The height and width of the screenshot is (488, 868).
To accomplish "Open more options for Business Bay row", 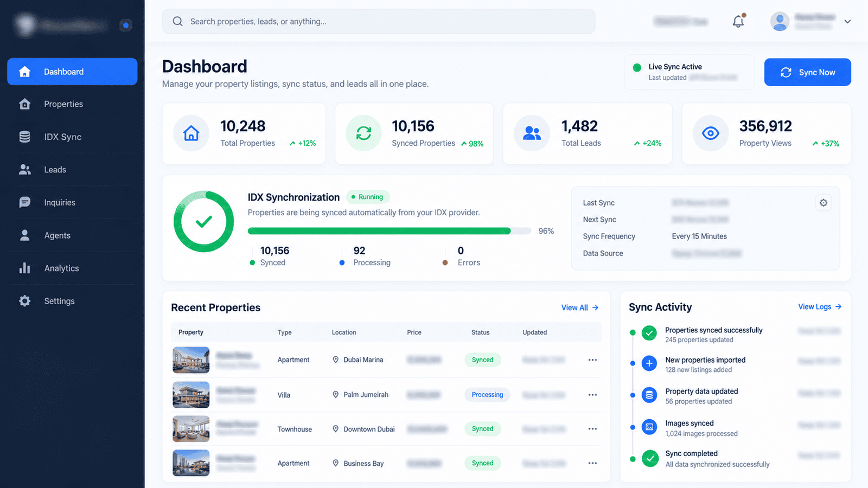I will click(x=592, y=463).
